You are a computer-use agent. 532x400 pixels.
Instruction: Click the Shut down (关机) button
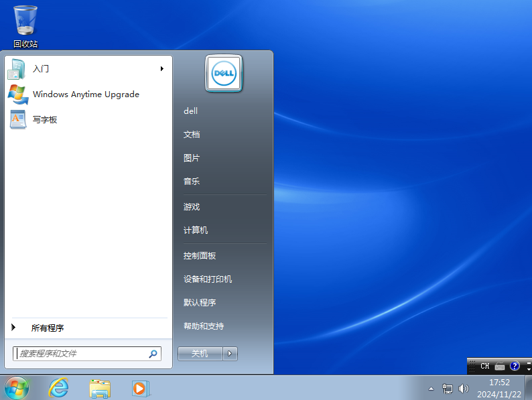click(200, 354)
